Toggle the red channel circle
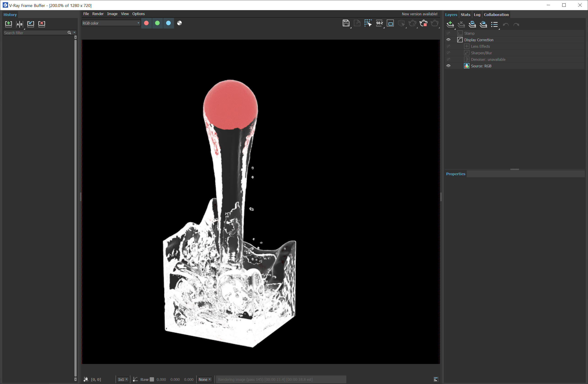The width and height of the screenshot is (588, 384). 146,23
